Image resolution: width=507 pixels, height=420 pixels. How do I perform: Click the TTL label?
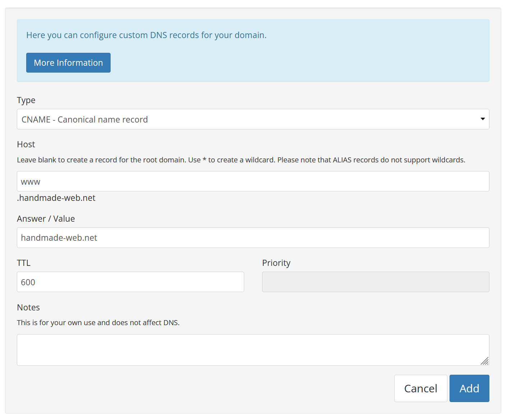pyautogui.click(x=24, y=263)
